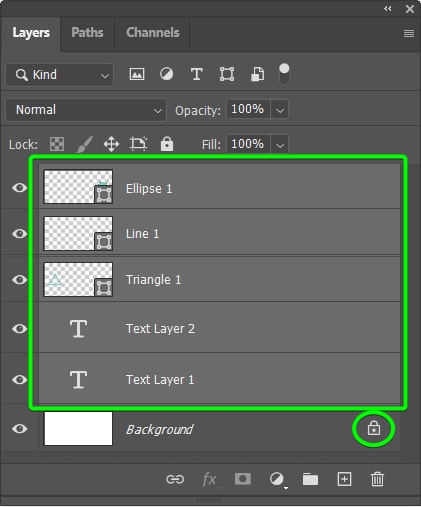Click the lock transparent pixels icon
This screenshot has width=421, height=507.
click(57, 144)
